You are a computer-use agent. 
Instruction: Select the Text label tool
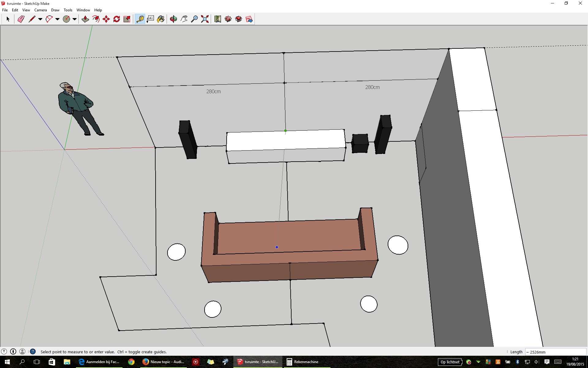tap(150, 19)
